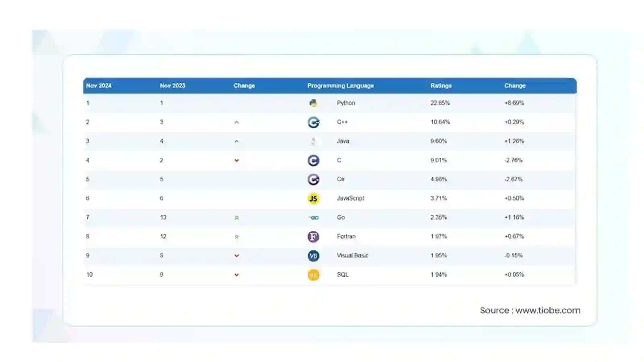
Task: Select the Nov 2024 column header
Action: click(99, 86)
